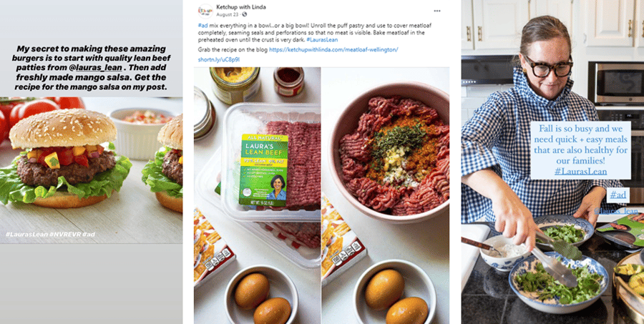Open the Ketchup with Linda profile picture
The height and width of the screenshot is (324, 644).
tap(205, 11)
